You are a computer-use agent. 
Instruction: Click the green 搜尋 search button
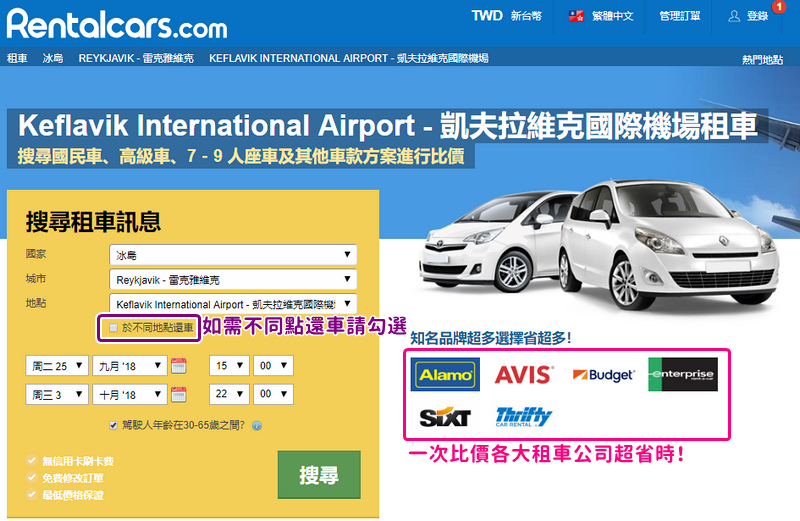pyautogui.click(x=319, y=475)
